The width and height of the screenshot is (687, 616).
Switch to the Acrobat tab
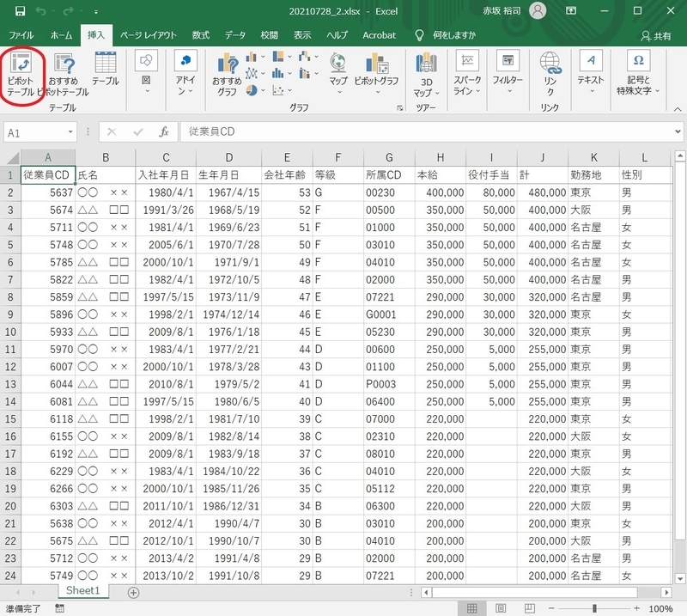(379, 35)
